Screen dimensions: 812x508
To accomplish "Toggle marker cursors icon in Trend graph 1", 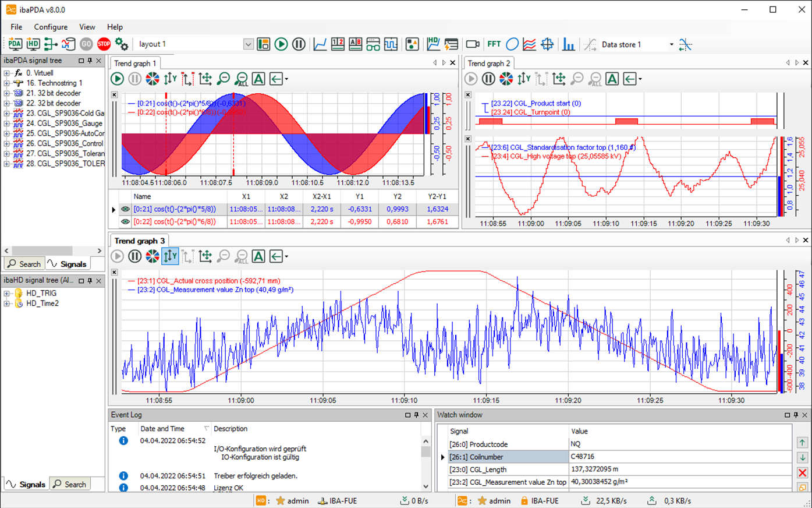I will click(x=187, y=79).
